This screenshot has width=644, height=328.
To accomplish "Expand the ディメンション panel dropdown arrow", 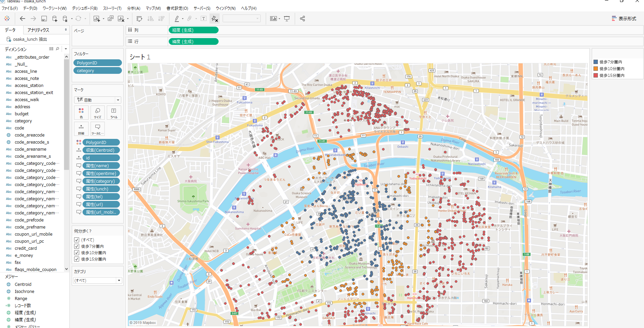I will (65, 49).
